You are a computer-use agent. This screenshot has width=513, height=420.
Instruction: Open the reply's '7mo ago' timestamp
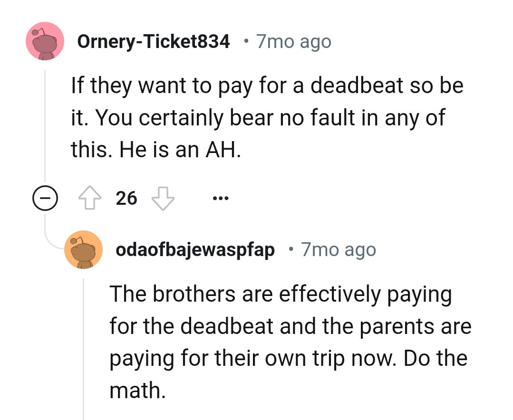pyautogui.click(x=338, y=249)
